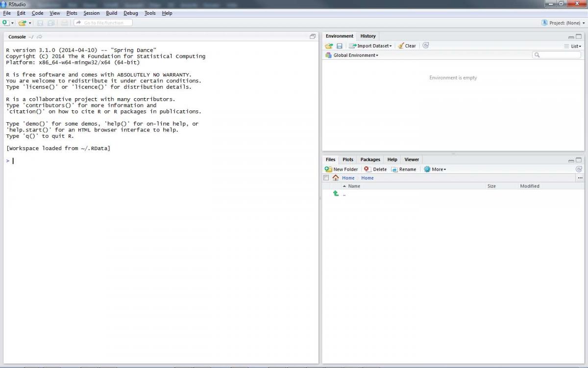Focus the Go to file/function field
This screenshot has height=368, width=588.
pyautogui.click(x=103, y=23)
